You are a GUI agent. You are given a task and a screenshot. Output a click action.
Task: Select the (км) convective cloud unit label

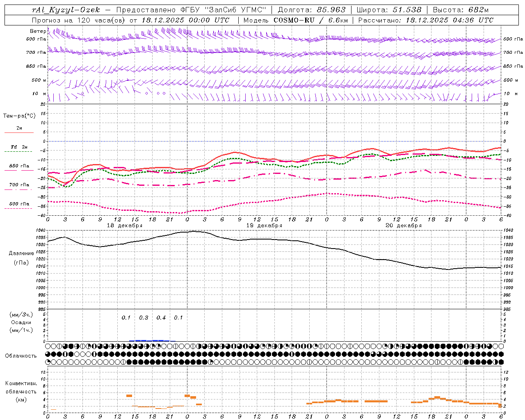coord(21,399)
